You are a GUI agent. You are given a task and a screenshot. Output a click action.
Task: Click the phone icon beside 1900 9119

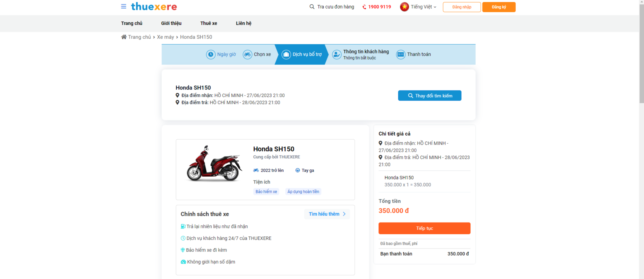tap(364, 7)
